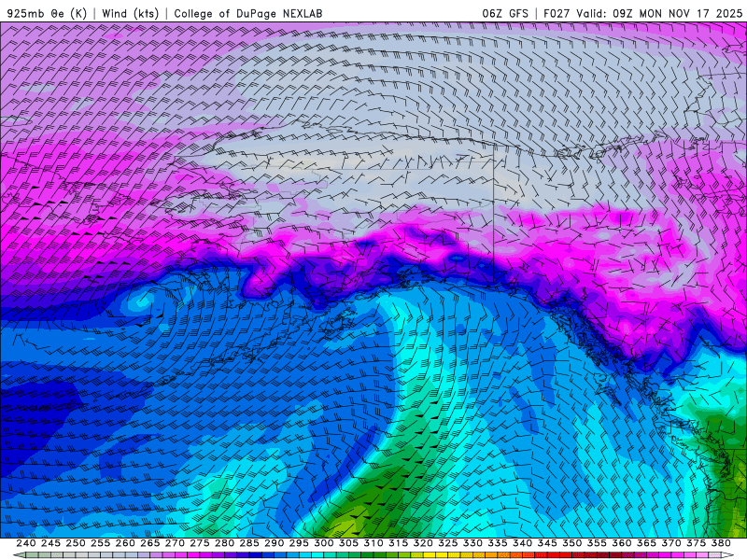Image resolution: width=747 pixels, height=560 pixels.
Task: Click the "925mb θe (K)" title text
Action: point(47,13)
